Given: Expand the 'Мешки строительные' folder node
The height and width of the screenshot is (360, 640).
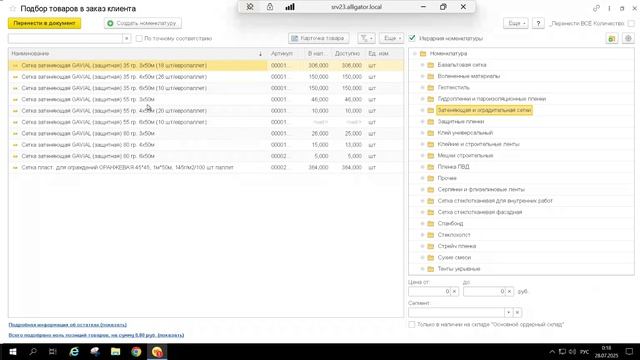Looking at the screenshot, I should click(422, 156).
